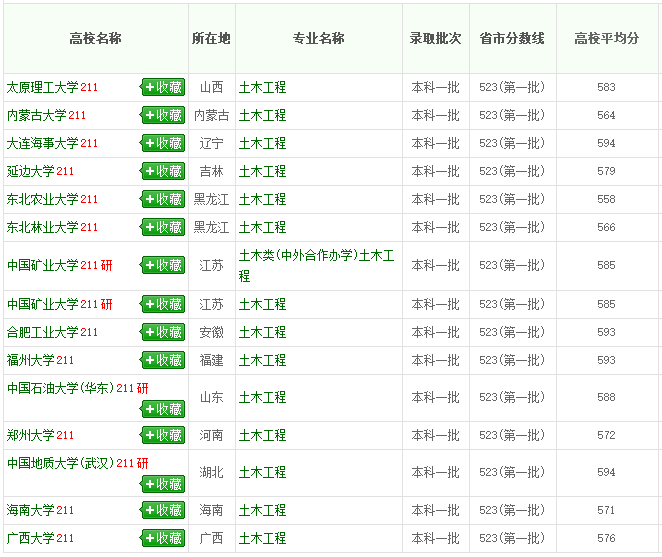Select average score 566 for 东北林业大学

(606, 227)
